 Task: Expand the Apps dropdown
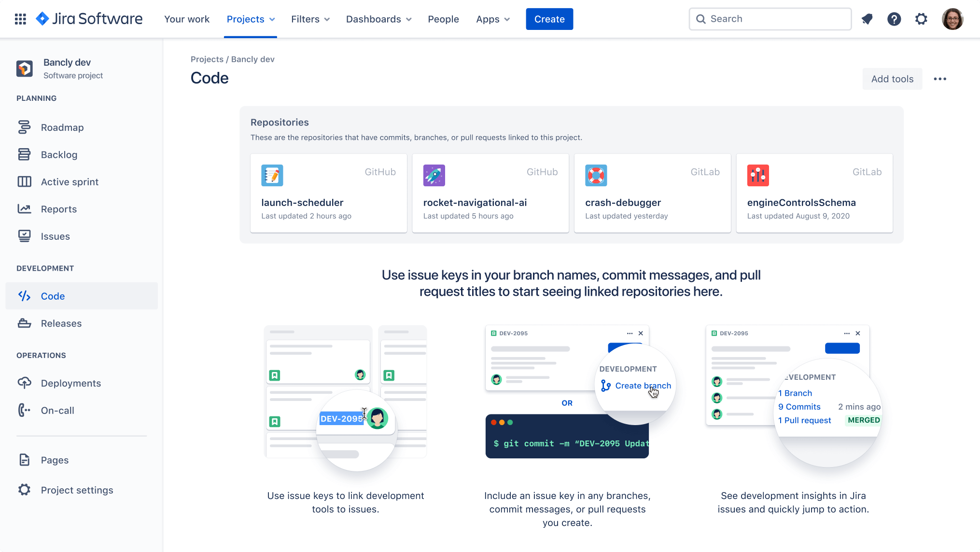coord(492,19)
